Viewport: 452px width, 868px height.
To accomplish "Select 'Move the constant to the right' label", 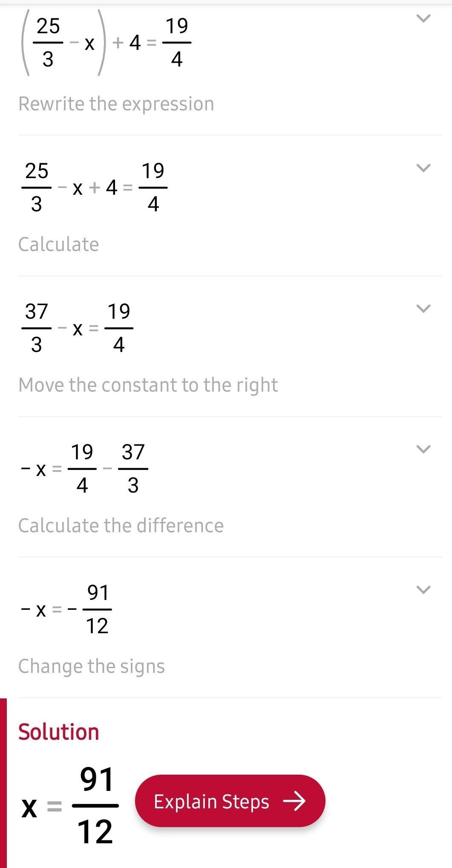I will [148, 385].
